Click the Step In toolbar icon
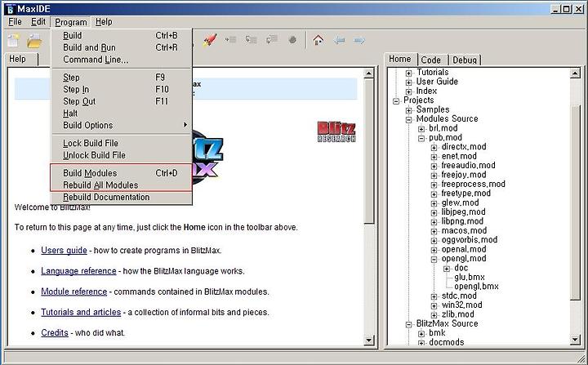 click(x=251, y=39)
